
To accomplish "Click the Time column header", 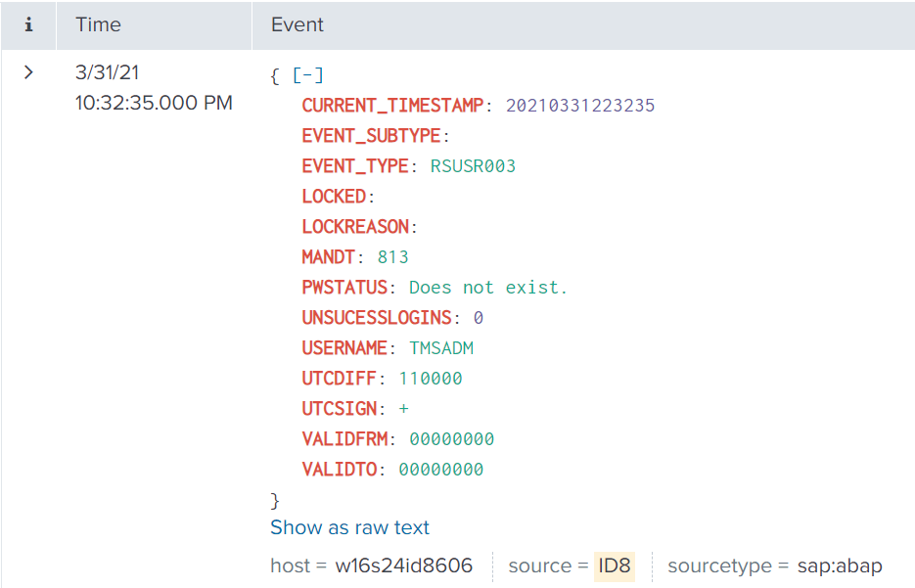I will pyautogui.click(x=98, y=24).
